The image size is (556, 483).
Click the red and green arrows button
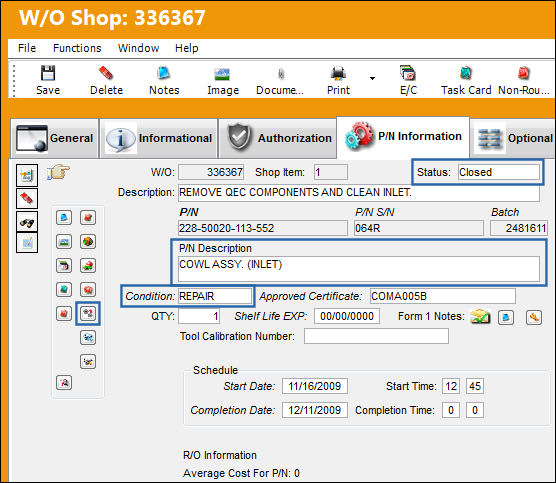tap(88, 266)
